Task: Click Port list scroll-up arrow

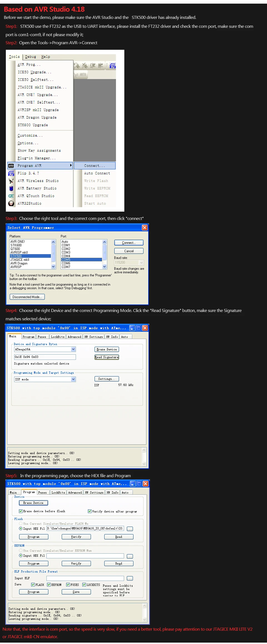Action: click(x=105, y=242)
